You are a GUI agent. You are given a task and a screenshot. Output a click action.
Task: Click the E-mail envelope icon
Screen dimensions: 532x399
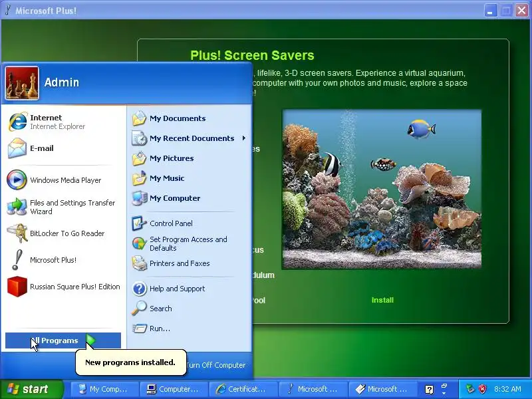[17, 148]
